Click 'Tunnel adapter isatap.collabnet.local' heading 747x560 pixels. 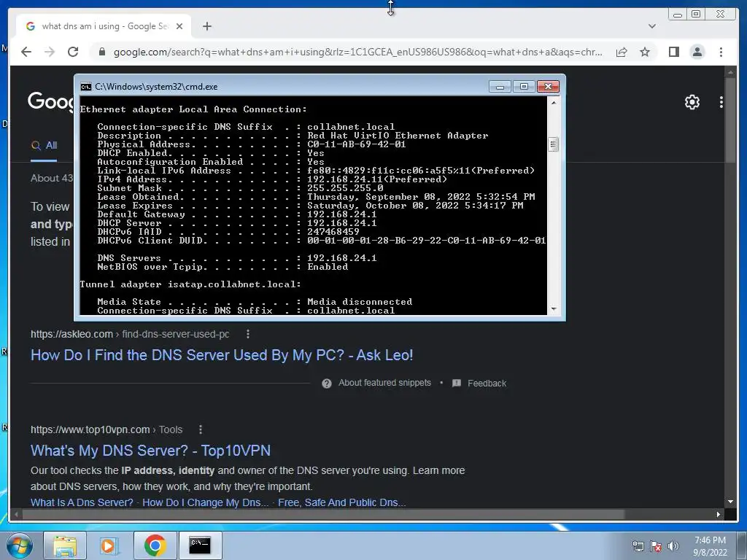[x=190, y=284]
